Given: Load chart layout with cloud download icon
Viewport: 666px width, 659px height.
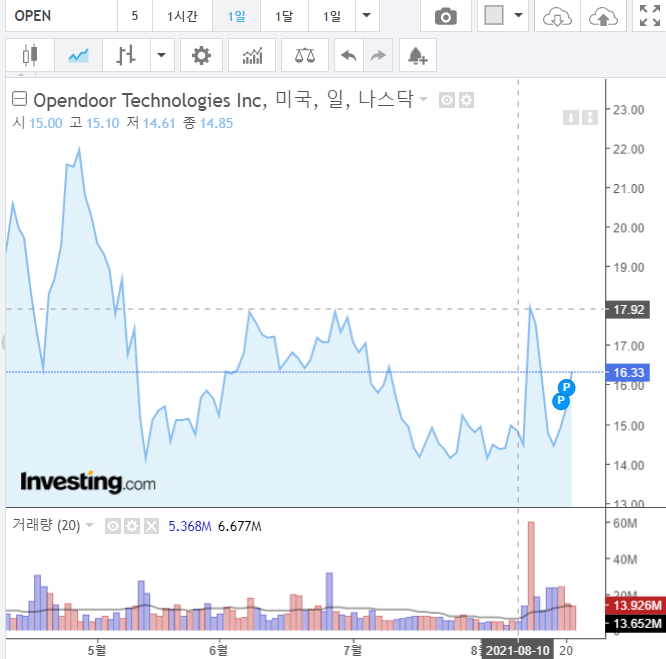Looking at the screenshot, I should [557, 16].
